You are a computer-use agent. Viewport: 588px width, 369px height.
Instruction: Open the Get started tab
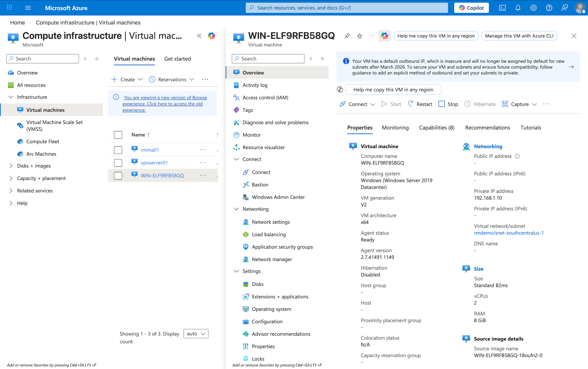coord(177,59)
